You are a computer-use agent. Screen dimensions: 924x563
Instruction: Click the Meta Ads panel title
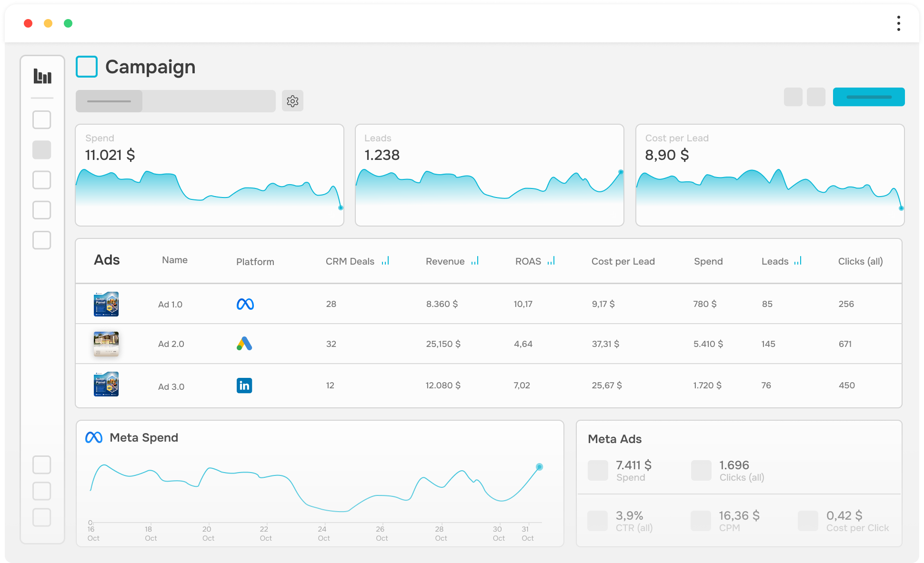pos(614,439)
